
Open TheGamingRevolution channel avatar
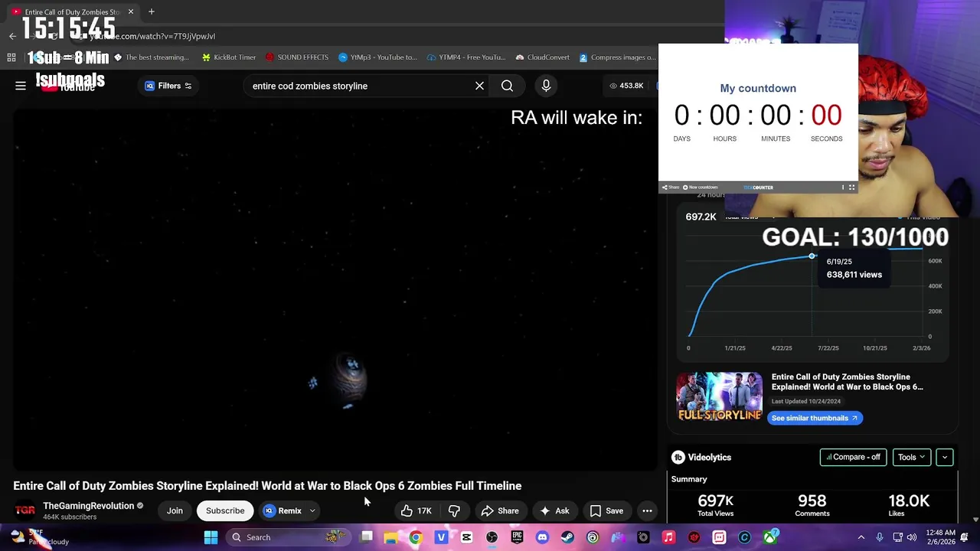[x=25, y=510]
